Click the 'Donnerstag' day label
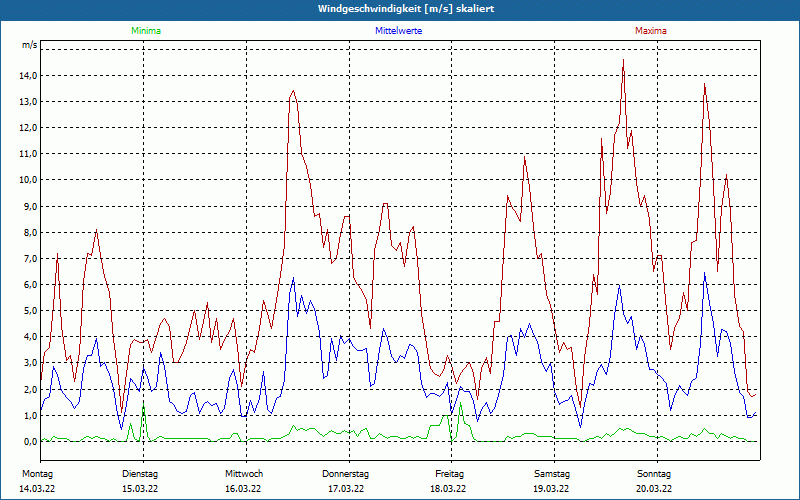The width and height of the screenshot is (800, 500). point(345,474)
